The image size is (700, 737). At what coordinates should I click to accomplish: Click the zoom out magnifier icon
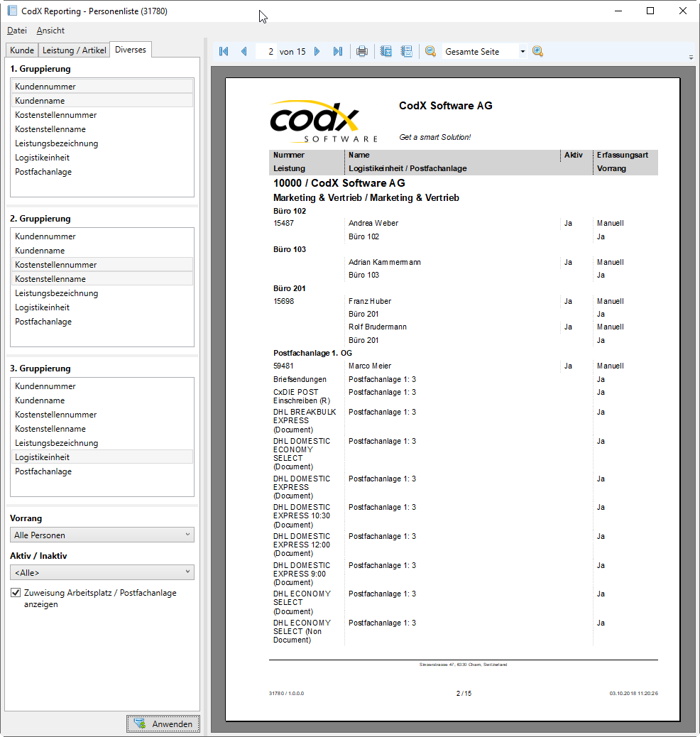tap(430, 51)
